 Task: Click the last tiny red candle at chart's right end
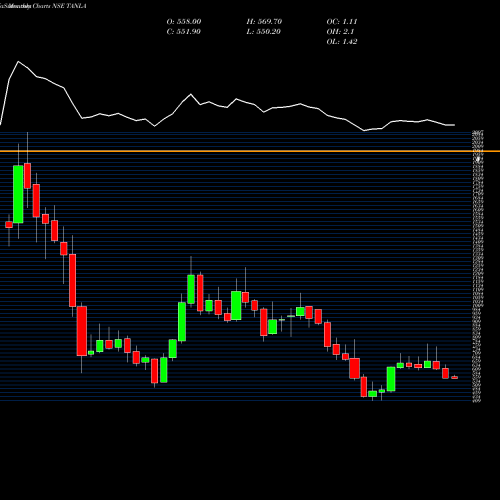click(455, 377)
